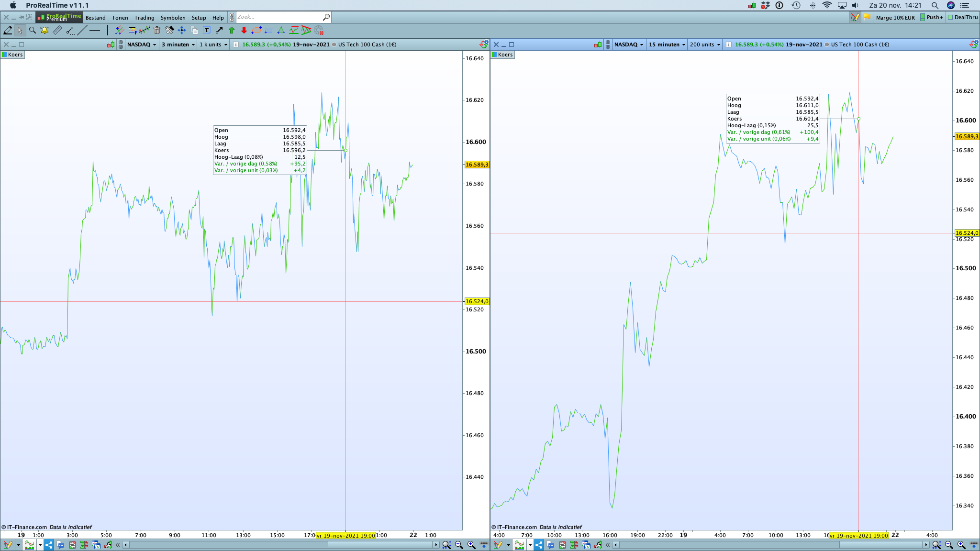Expand NASDAQ list in right chart
This screenshot has height=551, width=980.
(629, 44)
